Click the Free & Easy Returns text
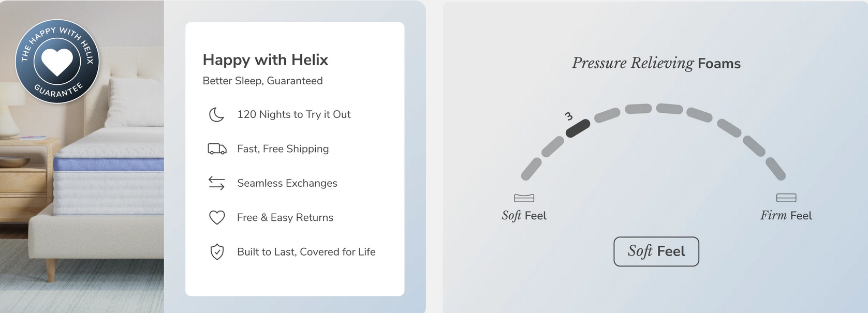Image resolution: width=868 pixels, height=313 pixels. point(285,218)
